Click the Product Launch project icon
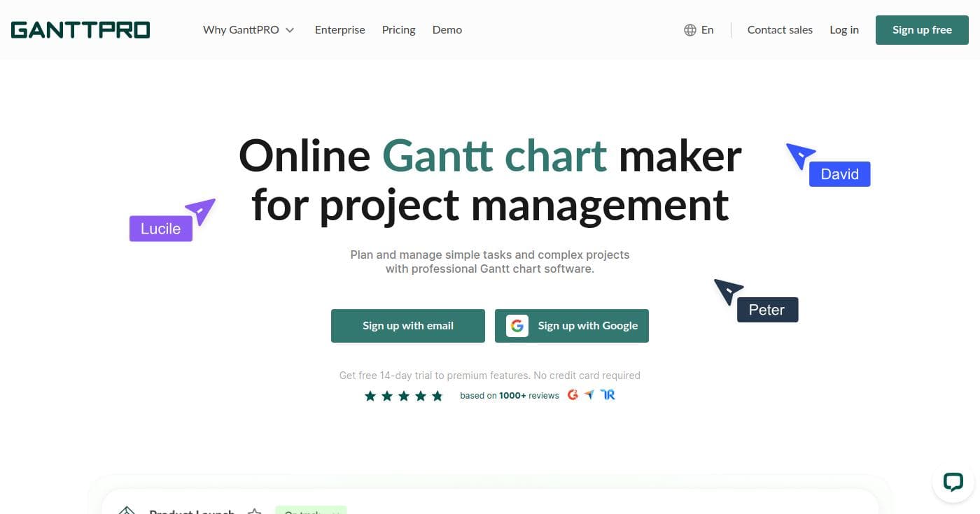 (x=127, y=511)
